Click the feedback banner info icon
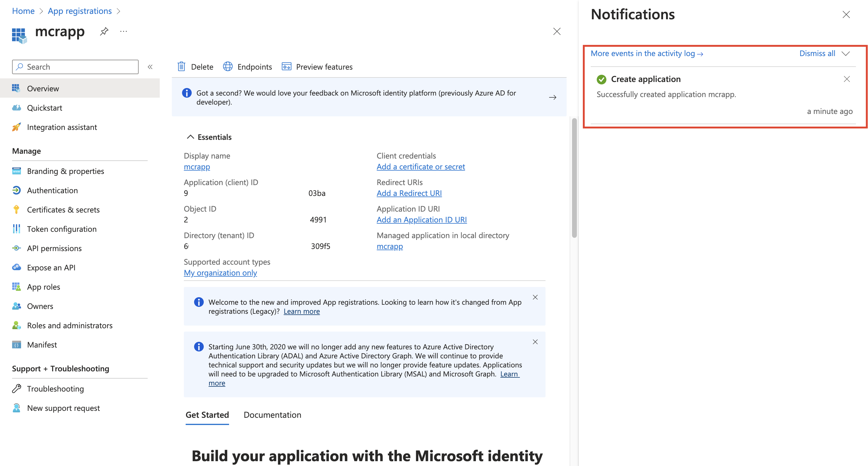The height and width of the screenshot is (466, 868). coord(187,93)
